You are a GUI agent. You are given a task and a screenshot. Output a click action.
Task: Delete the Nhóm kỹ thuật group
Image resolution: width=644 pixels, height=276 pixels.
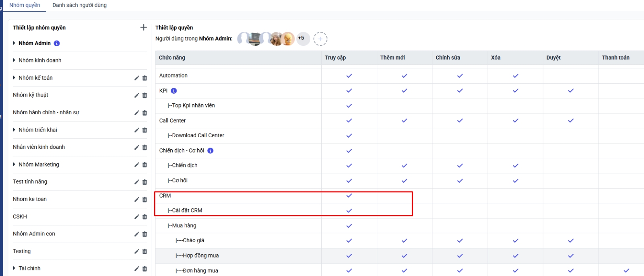click(x=144, y=95)
